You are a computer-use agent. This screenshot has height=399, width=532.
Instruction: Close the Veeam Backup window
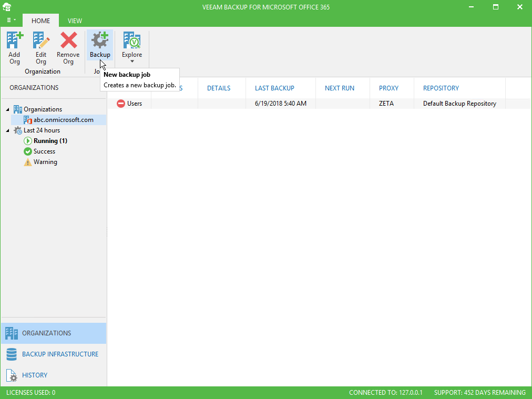pos(520,7)
